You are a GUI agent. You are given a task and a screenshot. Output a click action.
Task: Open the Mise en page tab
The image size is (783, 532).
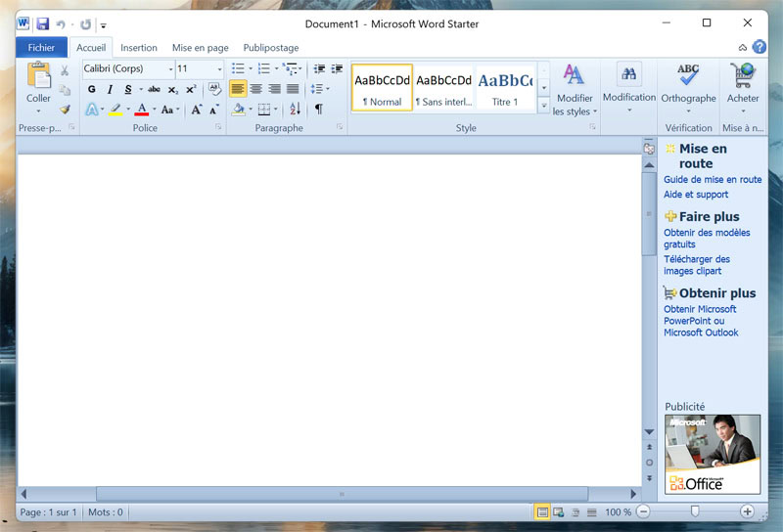pos(200,48)
